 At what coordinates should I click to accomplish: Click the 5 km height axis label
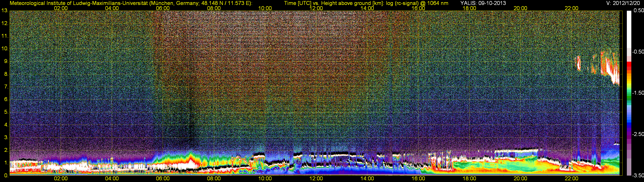coord(6,112)
